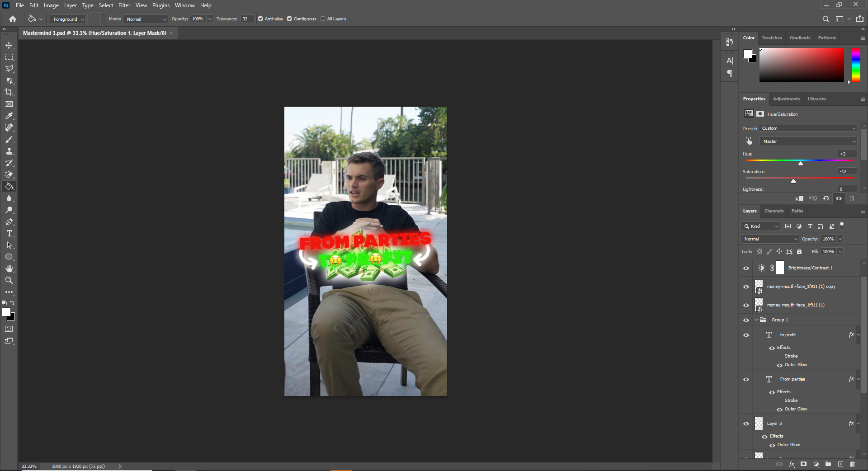
Task: Click the Clone Stamp tool
Action: (9, 151)
